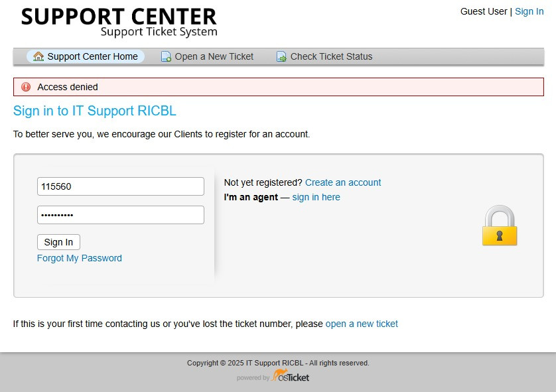Click the document icon beside Check Ticket Status
The height and width of the screenshot is (392, 556).
(x=281, y=57)
